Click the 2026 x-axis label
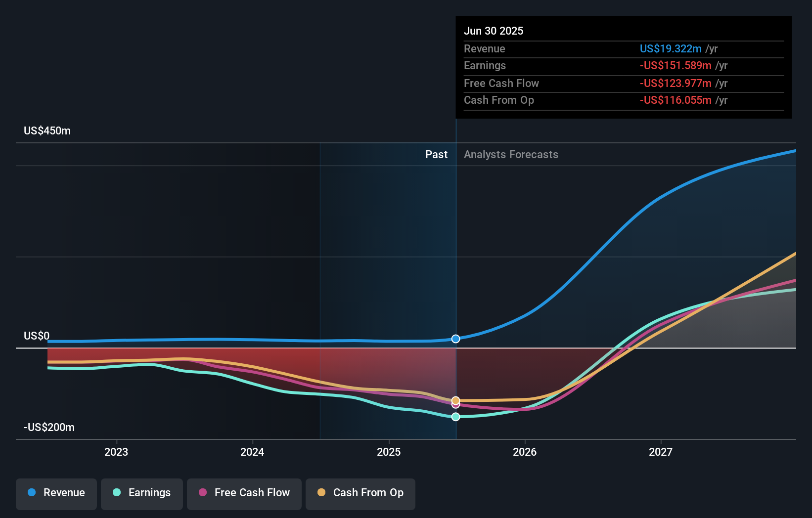 (525, 452)
